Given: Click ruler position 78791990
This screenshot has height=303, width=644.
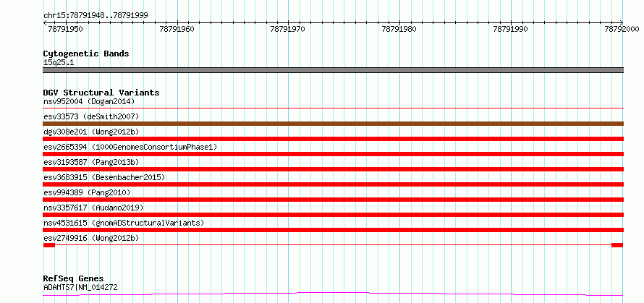Looking at the screenshot, I should 511,29.
